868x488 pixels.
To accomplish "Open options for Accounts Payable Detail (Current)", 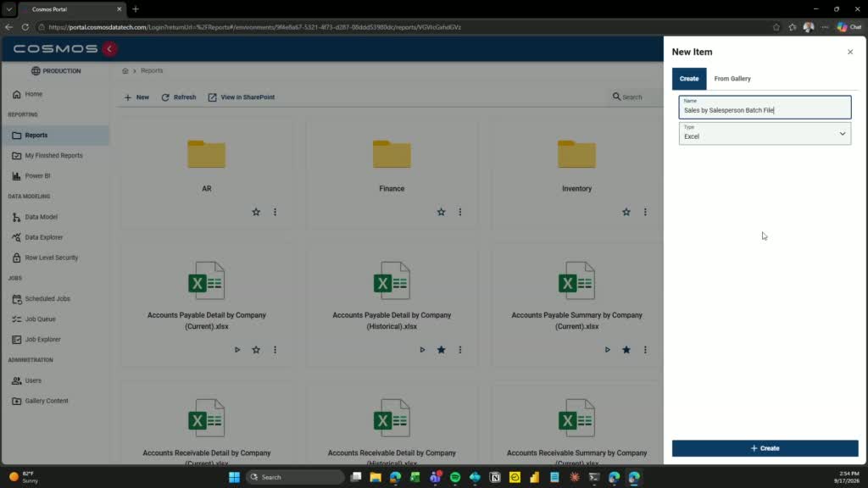I will (x=275, y=350).
